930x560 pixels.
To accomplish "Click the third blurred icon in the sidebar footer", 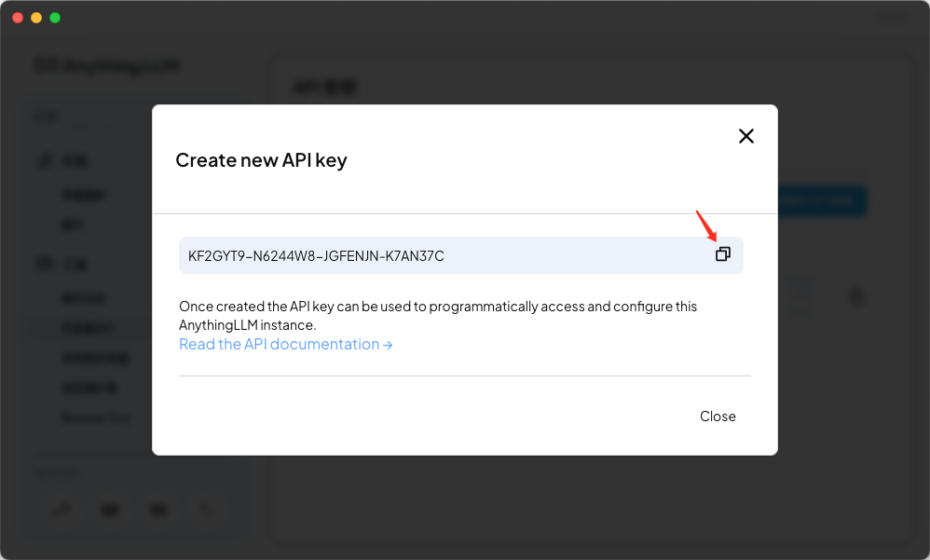I will (x=157, y=509).
